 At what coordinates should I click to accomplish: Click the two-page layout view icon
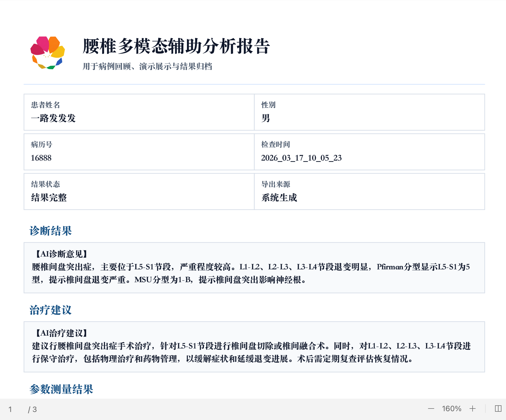(498, 409)
